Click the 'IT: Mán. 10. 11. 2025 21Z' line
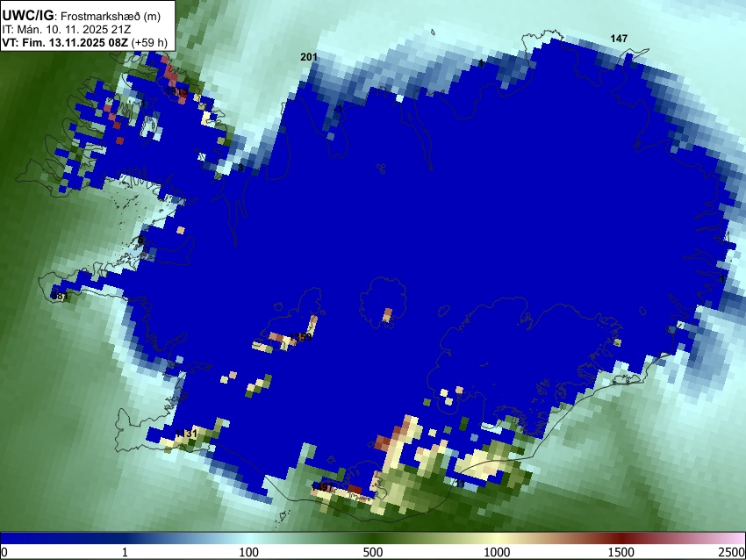Screen dimensions: 746x560 [65, 30]
